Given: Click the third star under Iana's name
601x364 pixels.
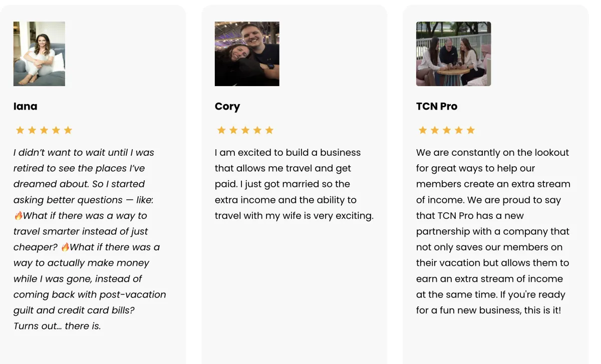Looking at the screenshot, I should (x=44, y=130).
